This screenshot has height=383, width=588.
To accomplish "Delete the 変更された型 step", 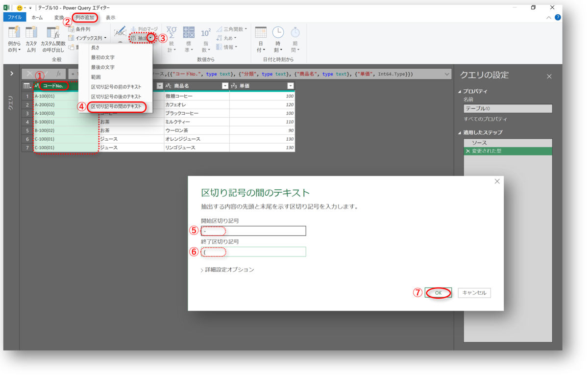I will [x=467, y=152].
